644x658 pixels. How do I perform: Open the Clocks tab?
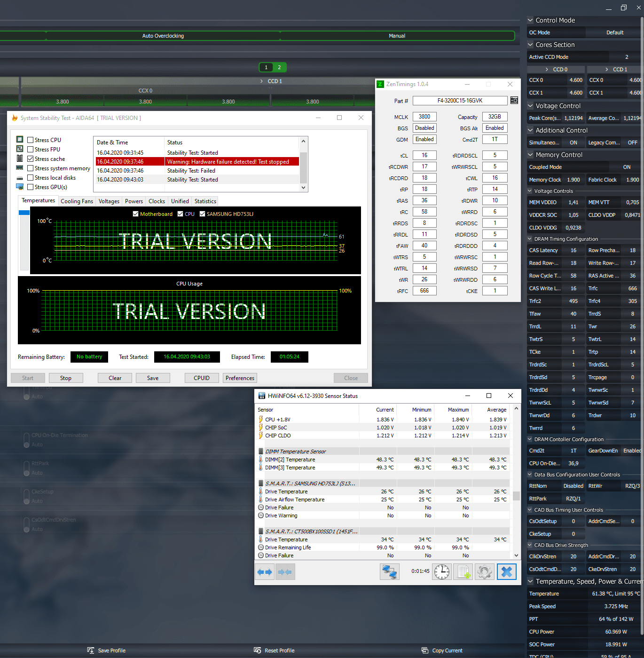(x=157, y=201)
